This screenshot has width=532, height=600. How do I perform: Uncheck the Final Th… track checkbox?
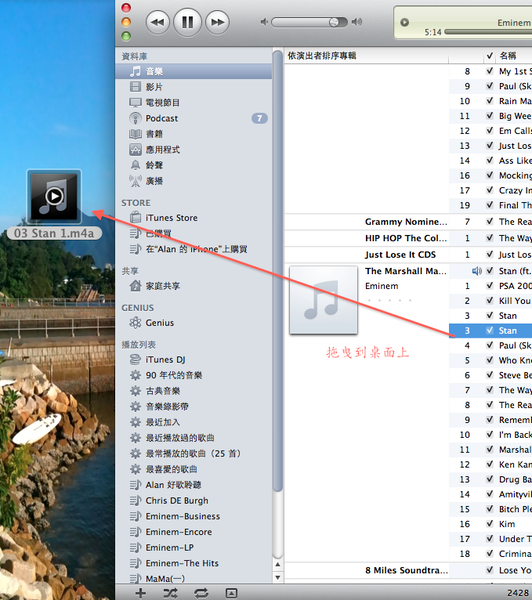[x=490, y=205]
